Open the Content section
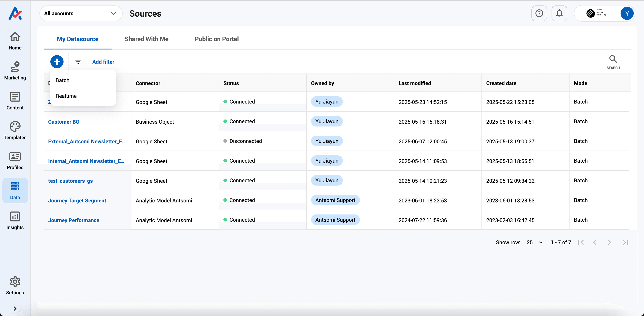Viewport: 644px width, 316px height. coord(15,101)
